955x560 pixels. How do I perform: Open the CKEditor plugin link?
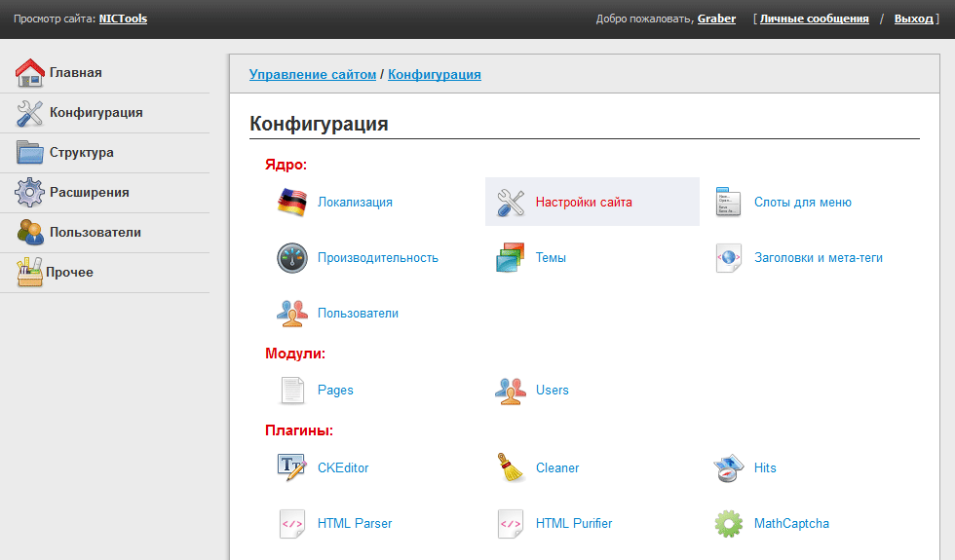click(x=343, y=467)
